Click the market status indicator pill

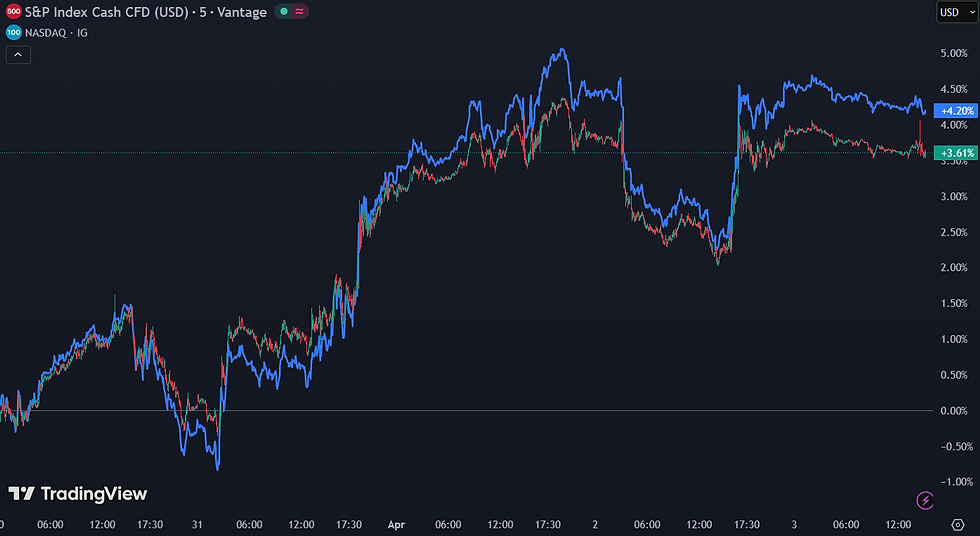click(291, 11)
